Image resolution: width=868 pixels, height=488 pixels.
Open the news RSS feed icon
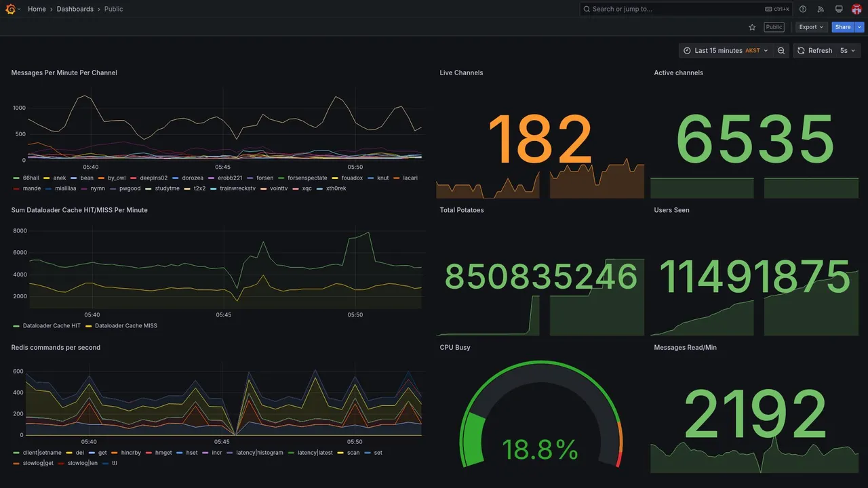tap(821, 9)
